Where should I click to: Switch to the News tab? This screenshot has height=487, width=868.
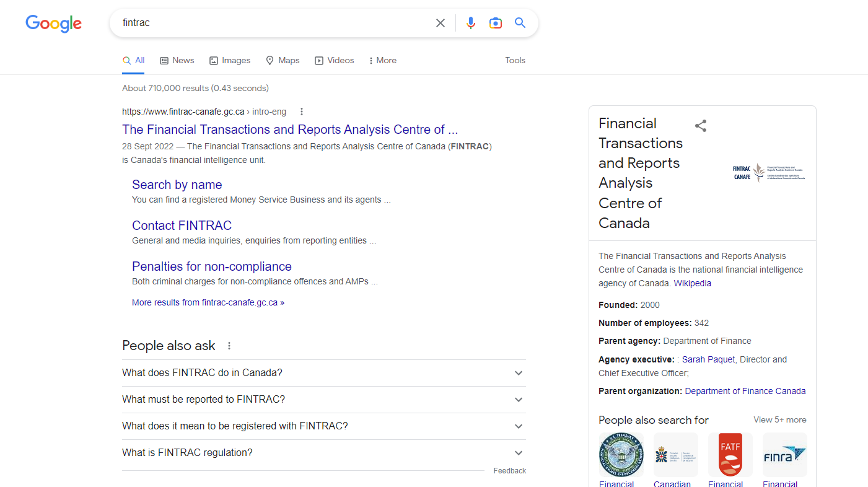click(177, 61)
